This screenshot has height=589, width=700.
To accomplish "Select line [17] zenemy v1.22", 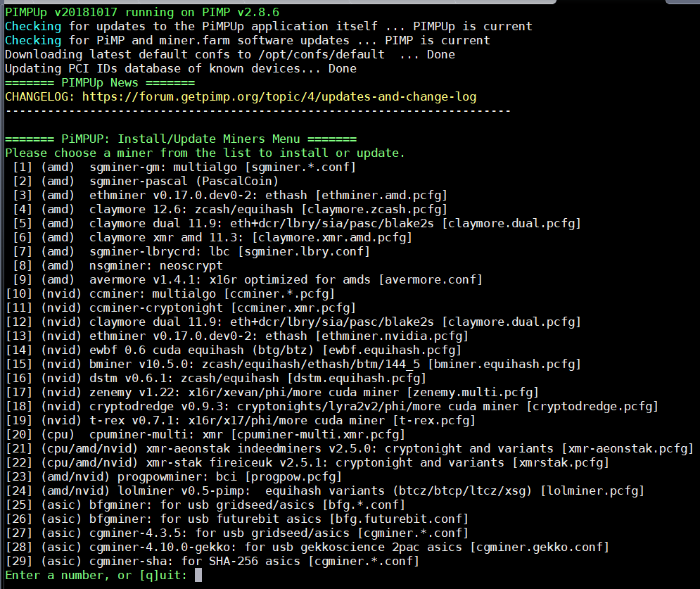I will click(272, 393).
